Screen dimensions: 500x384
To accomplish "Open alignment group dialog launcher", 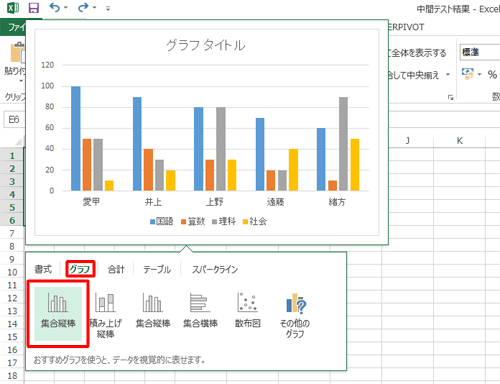I will pos(451,97).
